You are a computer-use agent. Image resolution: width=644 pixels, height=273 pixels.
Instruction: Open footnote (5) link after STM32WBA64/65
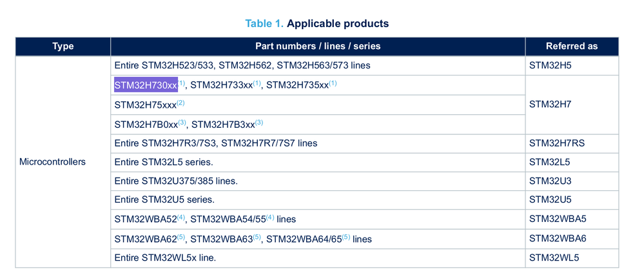tap(346, 237)
